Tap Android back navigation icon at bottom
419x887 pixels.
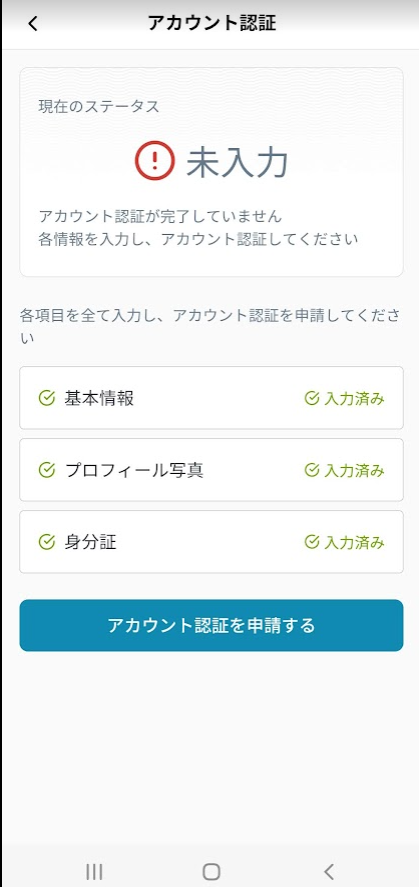click(329, 871)
